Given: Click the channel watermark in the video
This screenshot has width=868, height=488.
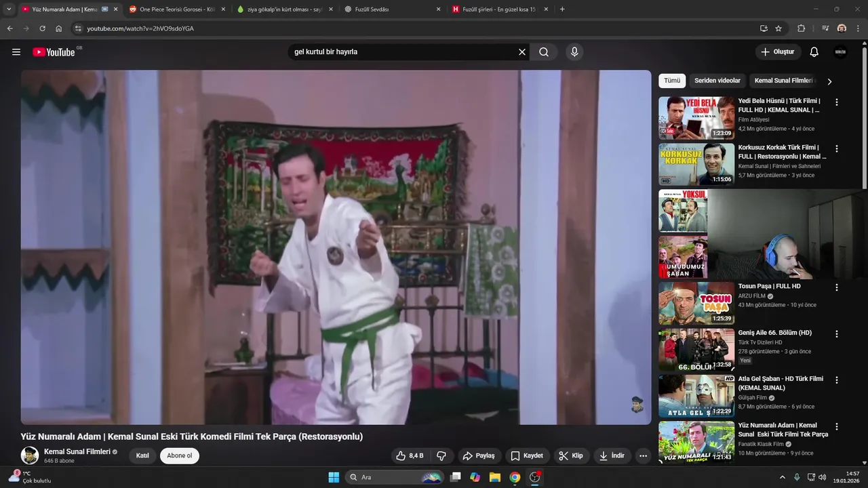Looking at the screenshot, I should (x=637, y=405).
